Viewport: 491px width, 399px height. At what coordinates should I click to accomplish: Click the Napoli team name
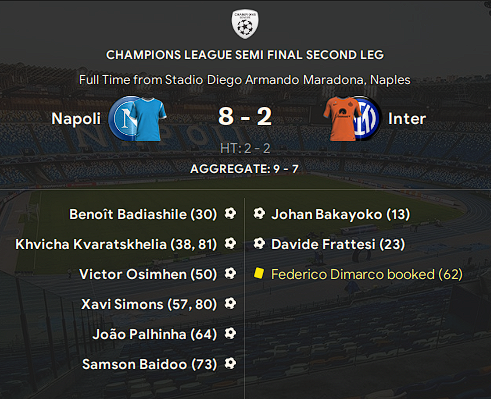[x=76, y=119]
